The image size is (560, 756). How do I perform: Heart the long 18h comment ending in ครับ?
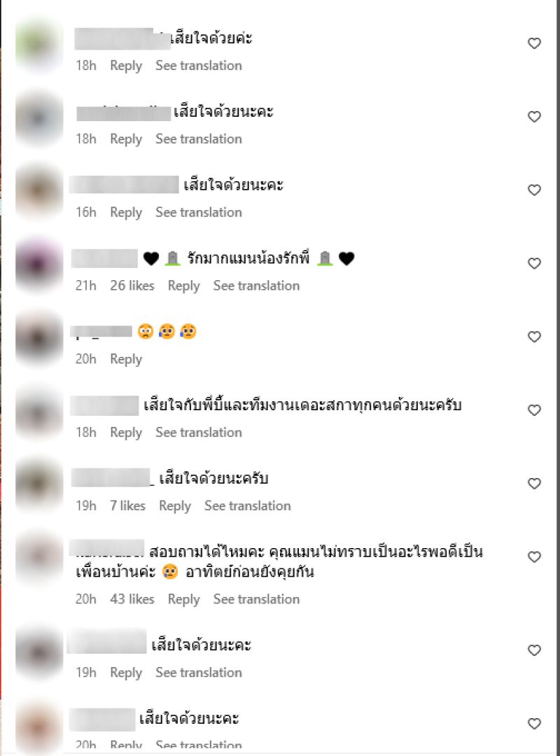[534, 409]
